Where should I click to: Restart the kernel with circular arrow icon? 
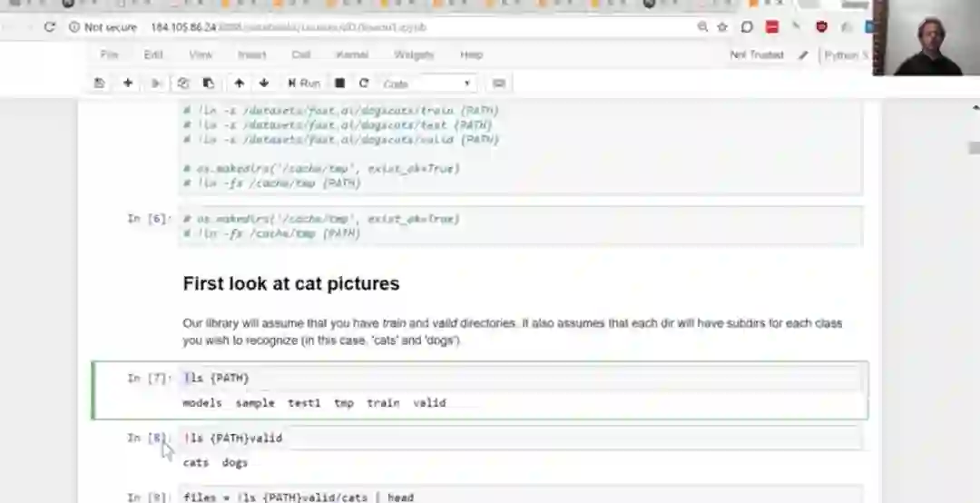[x=364, y=84]
